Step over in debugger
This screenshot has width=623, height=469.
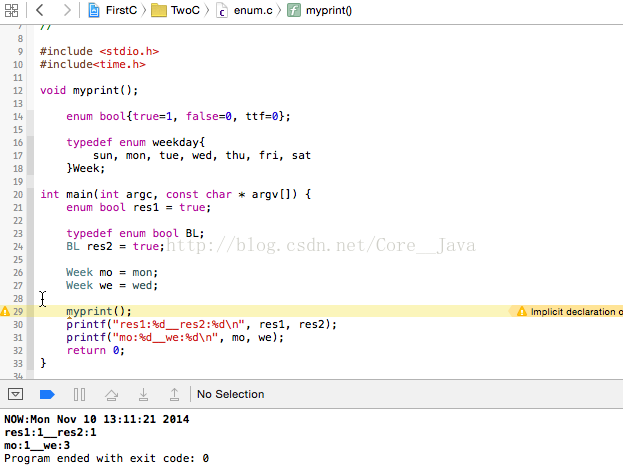[111, 395]
